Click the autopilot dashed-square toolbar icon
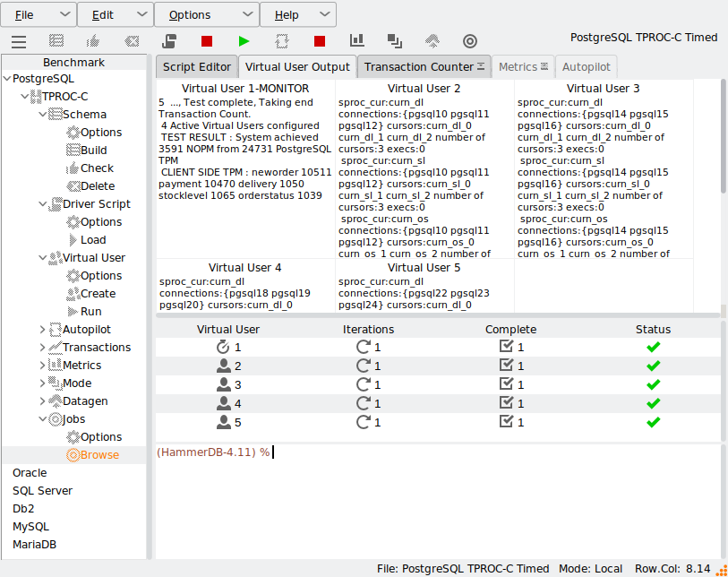The height and width of the screenshot is (577, 728). [282, 41]
